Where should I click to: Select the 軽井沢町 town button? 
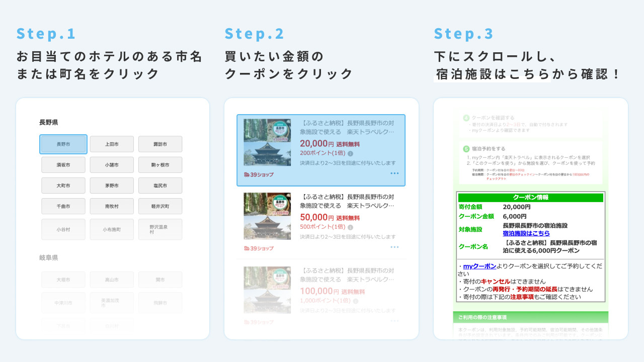click(x=159, y=206)
